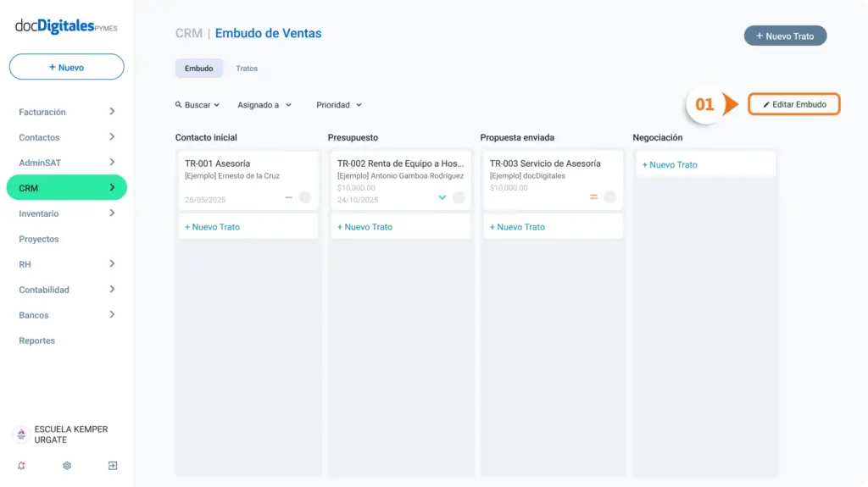The width and height of the screenshot is (868, 487).
Task: Click the green low-priority chevron on TR-002
Action: pos(442,197)
